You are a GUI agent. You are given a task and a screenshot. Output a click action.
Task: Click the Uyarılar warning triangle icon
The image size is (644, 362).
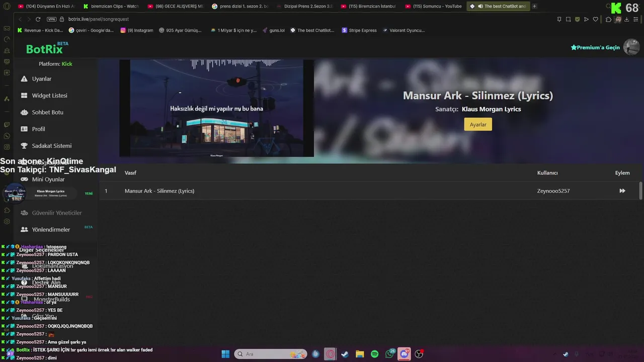(24, 79)
